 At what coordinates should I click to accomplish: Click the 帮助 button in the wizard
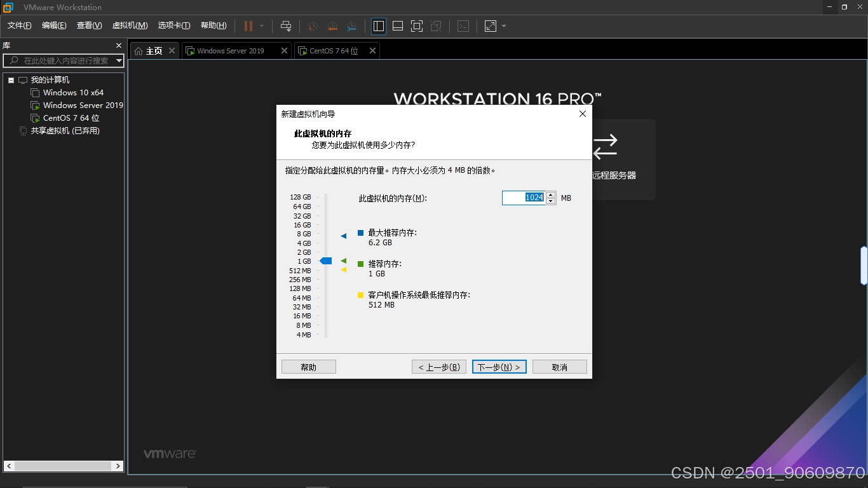point(308,367)
